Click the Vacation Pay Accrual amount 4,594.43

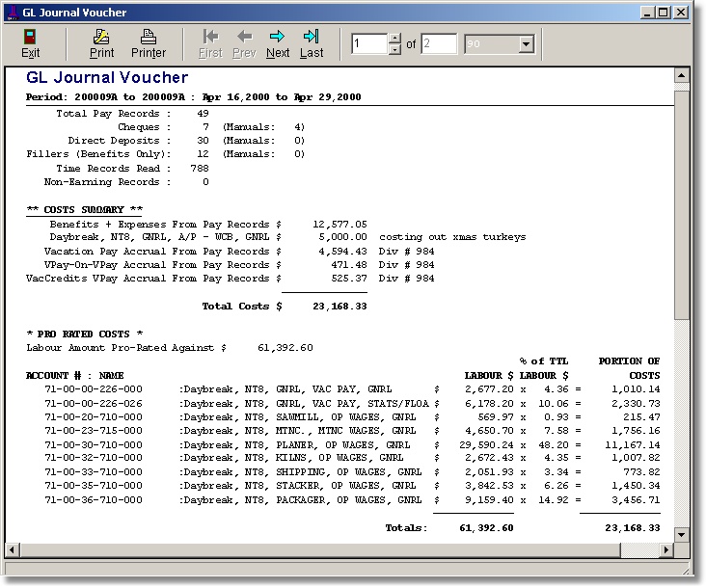pos(342,251)
